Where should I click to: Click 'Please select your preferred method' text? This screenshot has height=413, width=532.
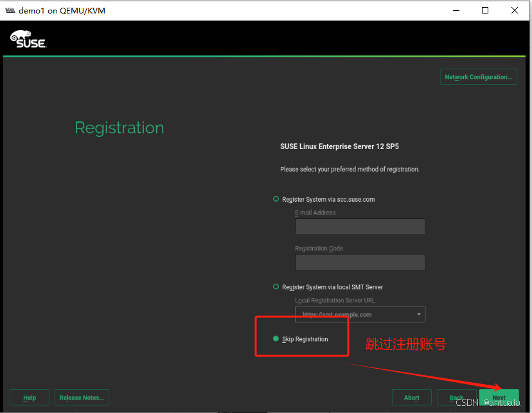(x=350, y=169)
